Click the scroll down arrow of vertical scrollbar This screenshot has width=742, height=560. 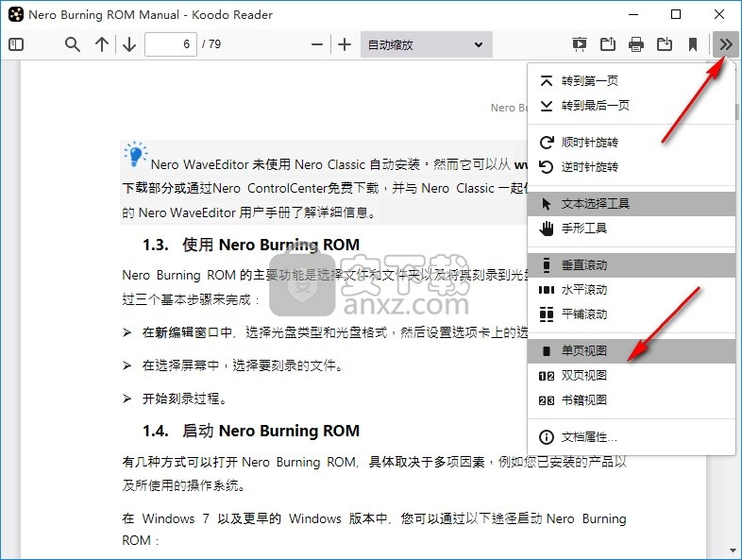point(733,551)
